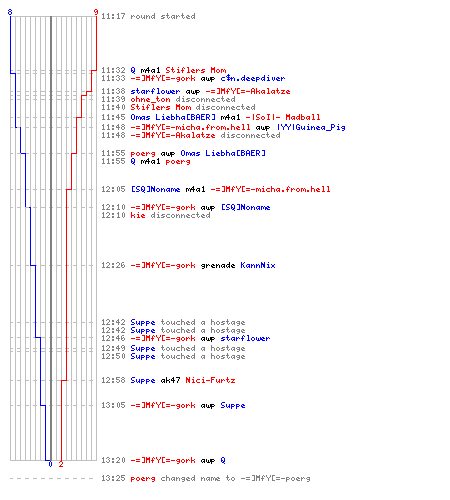The image size is (450, 500).
Task: Open starflower at the 11:38 event
Action: coord(155,91)
